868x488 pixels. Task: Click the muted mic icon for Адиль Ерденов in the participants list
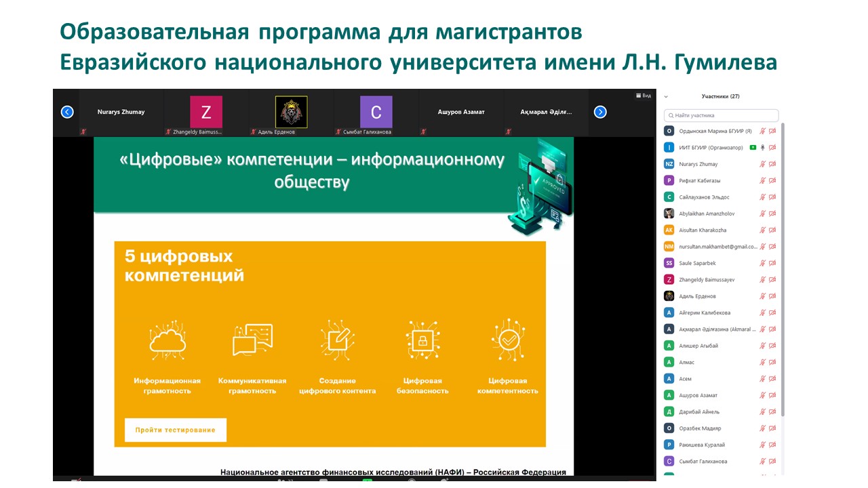click(762, 296)
